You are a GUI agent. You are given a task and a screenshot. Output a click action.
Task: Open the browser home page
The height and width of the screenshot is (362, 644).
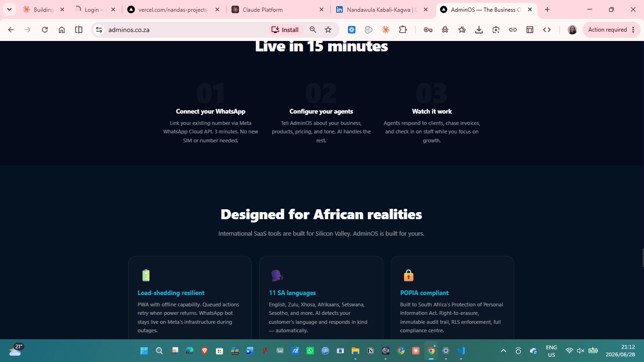[62, 30]
